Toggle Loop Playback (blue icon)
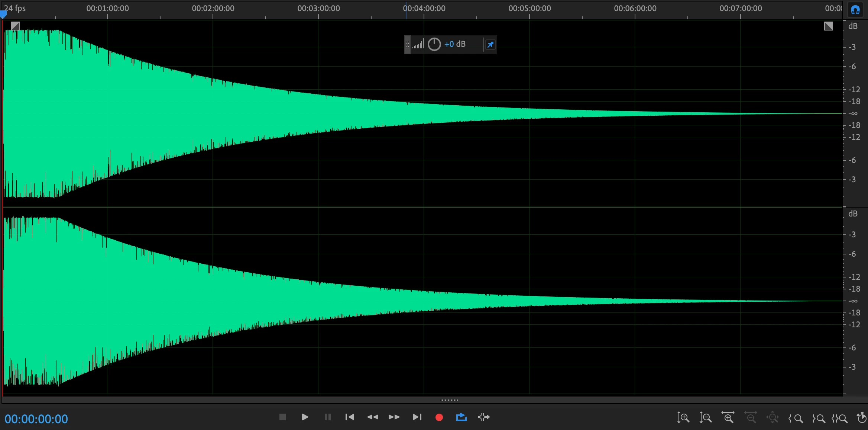Screen dimensions: 868x430 461,417
